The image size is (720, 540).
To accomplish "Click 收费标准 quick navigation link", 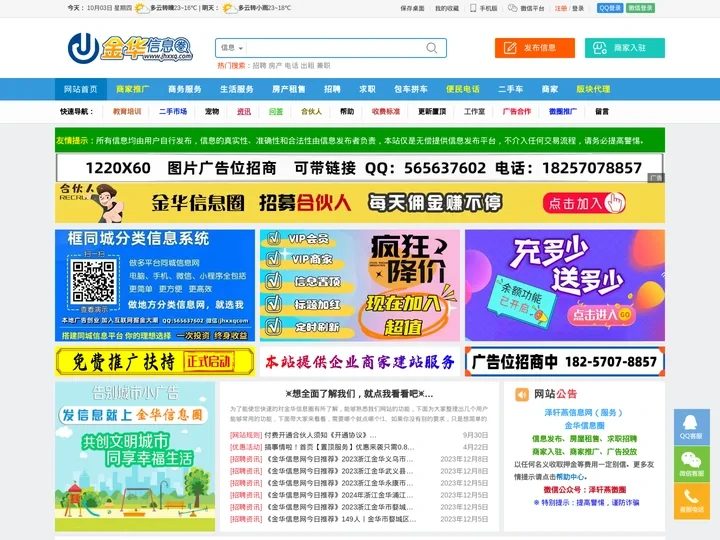I will coord(386,112).
